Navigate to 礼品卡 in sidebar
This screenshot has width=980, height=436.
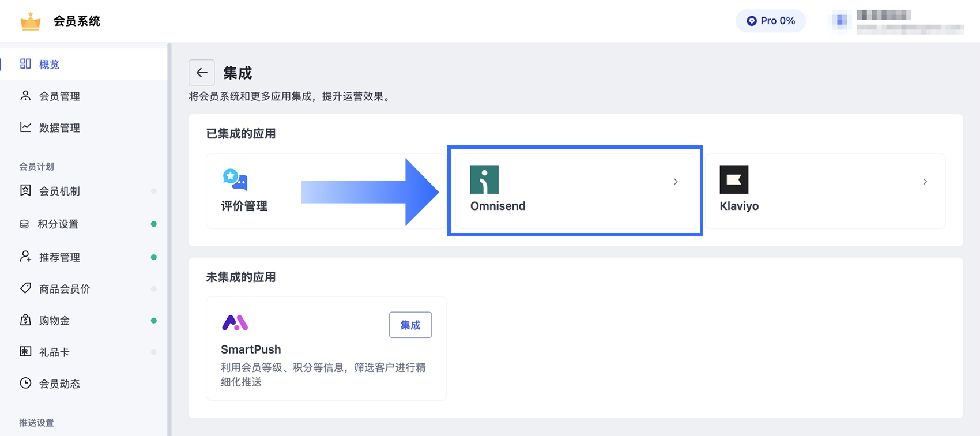84,352
